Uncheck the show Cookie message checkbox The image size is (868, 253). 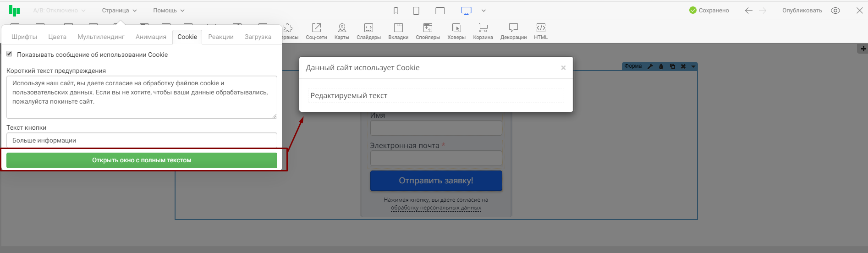9,54
